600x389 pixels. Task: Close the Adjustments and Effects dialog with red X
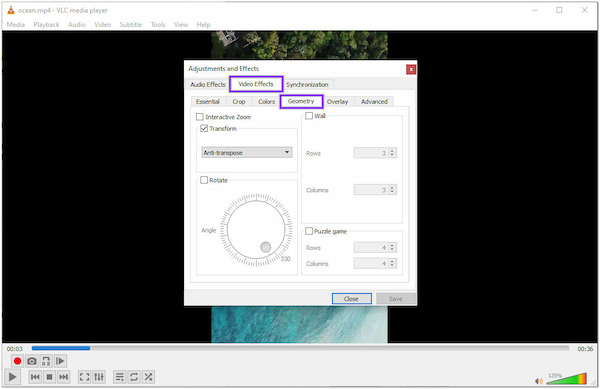(x=411, y=70)
